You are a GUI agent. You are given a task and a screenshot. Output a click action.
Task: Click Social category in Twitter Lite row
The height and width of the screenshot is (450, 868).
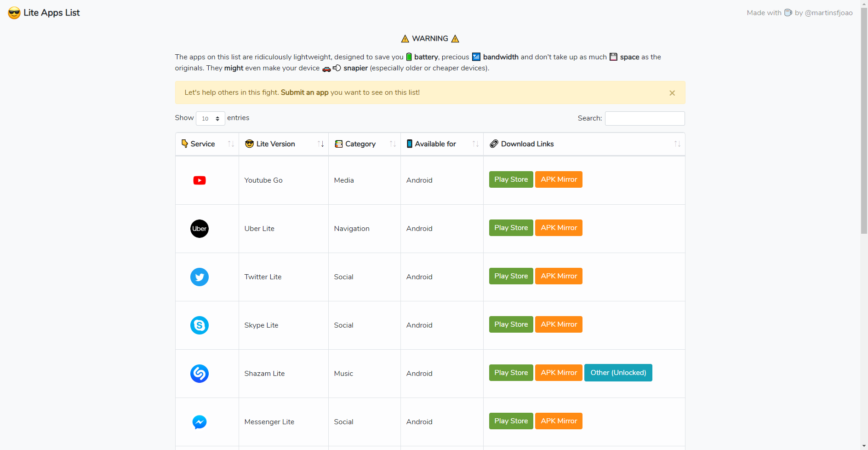point(364,277)
